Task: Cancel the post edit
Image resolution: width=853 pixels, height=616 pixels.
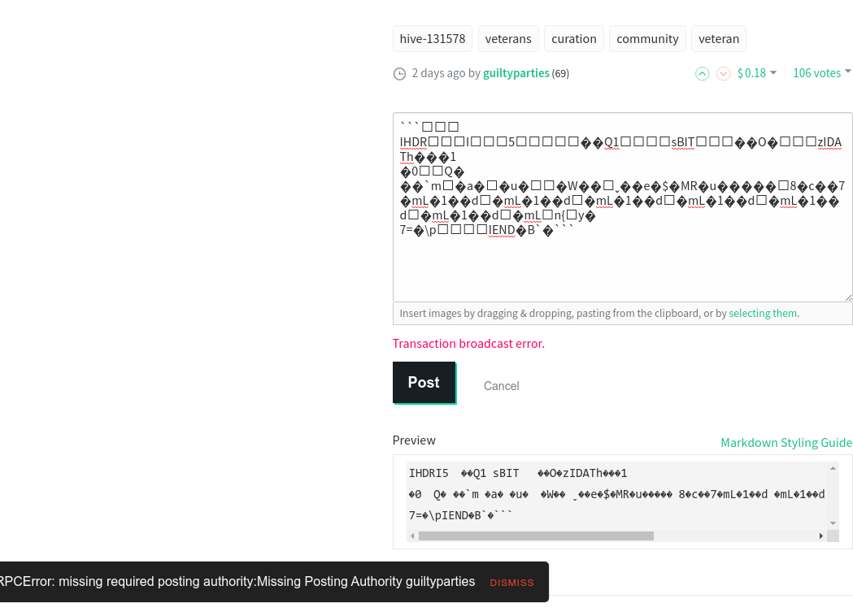Action: (x=501, y=386)
